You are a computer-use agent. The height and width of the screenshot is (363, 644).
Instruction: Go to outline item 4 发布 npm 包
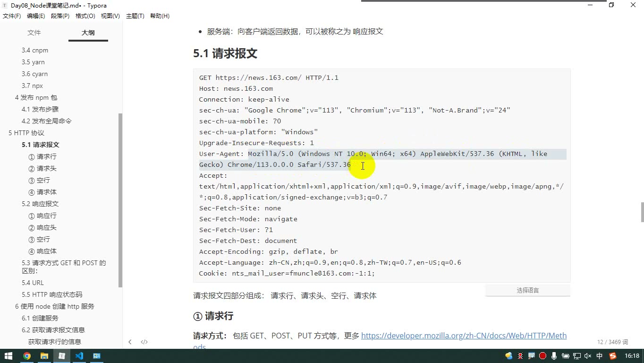pyautogui.click(x=36, y=97)
